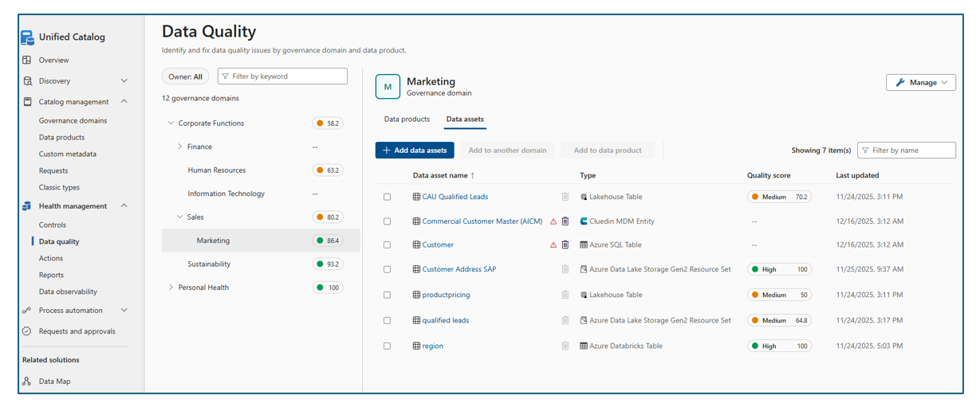Open Data observability in the sidebar
The image size is (980, 403).
(x=68, y=291)
